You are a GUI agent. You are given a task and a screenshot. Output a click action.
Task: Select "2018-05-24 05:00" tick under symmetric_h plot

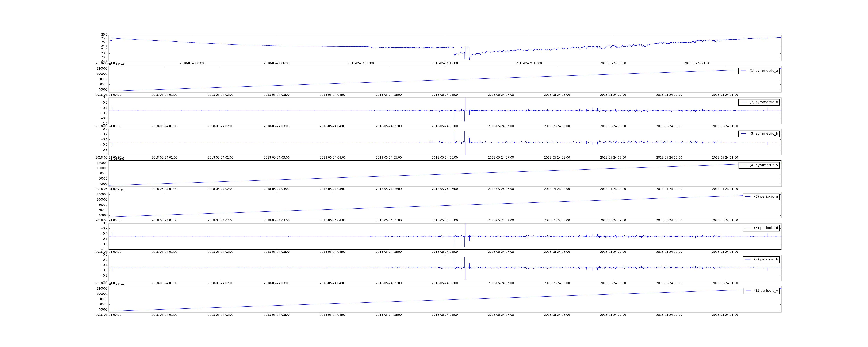click(x=389, y=158)
